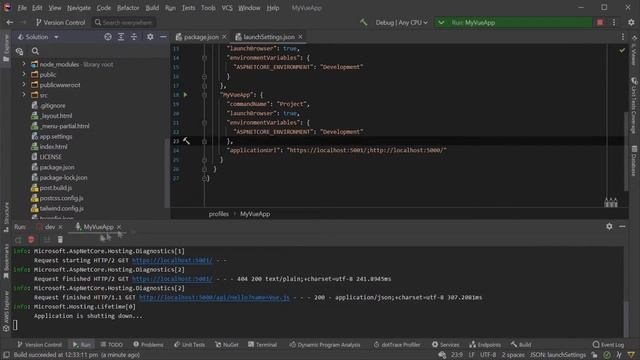This screenshot has height=360, width=640.
Task: Open the File menu
Action: pos(22,8)
